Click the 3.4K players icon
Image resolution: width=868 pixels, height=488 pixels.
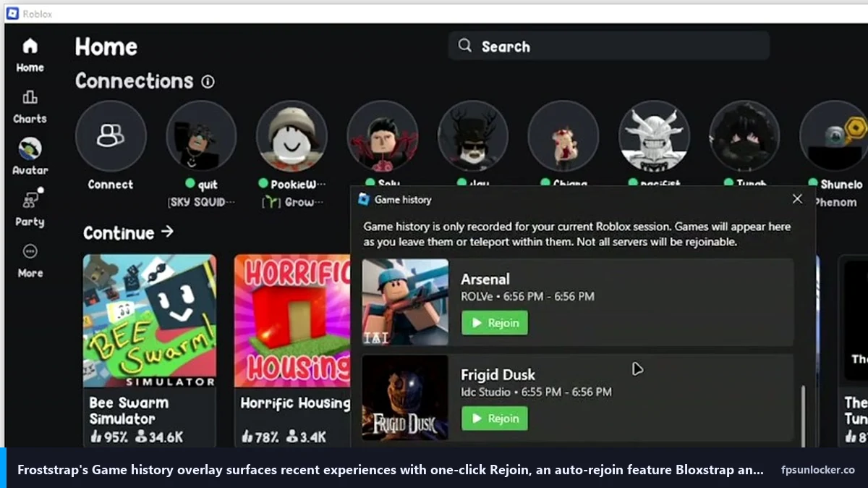pos(292,437)
